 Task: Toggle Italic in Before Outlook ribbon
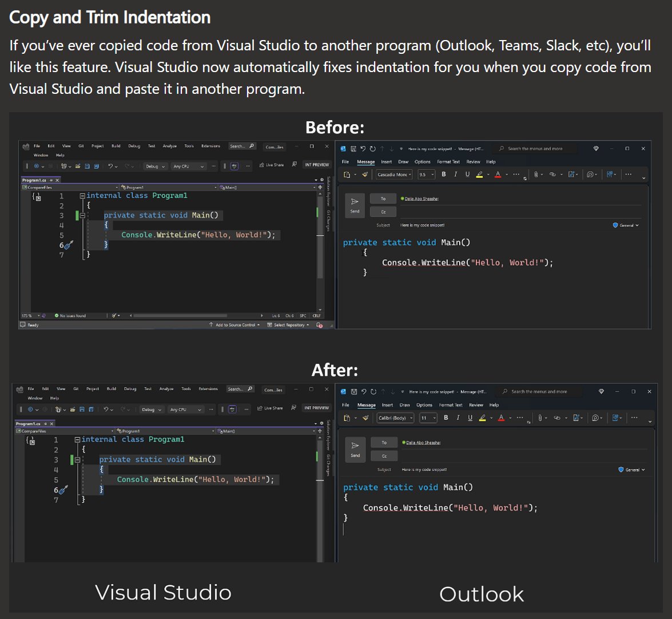click(x=456, y=174)
